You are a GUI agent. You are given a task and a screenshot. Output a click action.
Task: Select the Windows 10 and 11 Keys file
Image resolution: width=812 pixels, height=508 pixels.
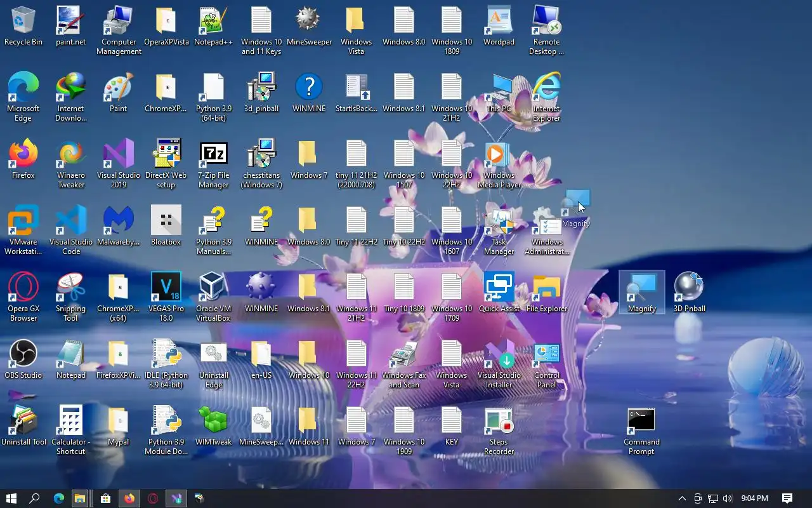click(x=261, y=30)
